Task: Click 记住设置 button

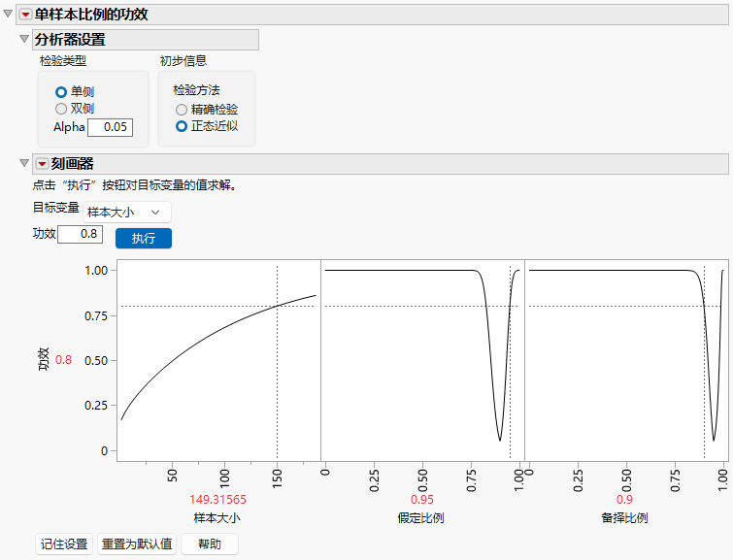Action: 64,544
